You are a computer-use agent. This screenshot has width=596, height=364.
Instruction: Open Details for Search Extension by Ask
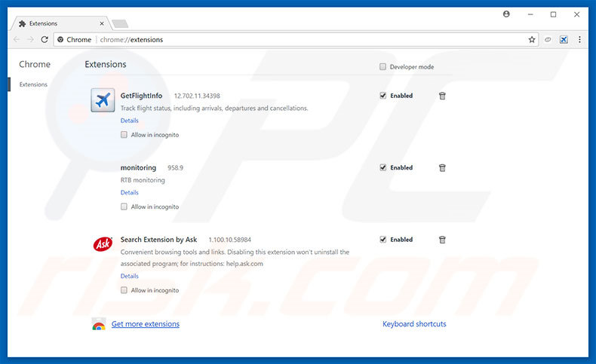pyautogui.click(x=129, y=276)
